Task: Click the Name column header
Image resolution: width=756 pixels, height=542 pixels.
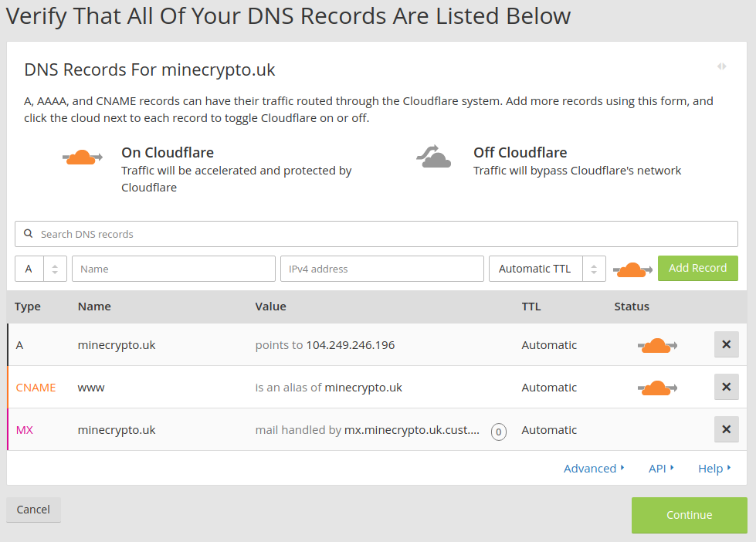Action: tap(94, 307)
